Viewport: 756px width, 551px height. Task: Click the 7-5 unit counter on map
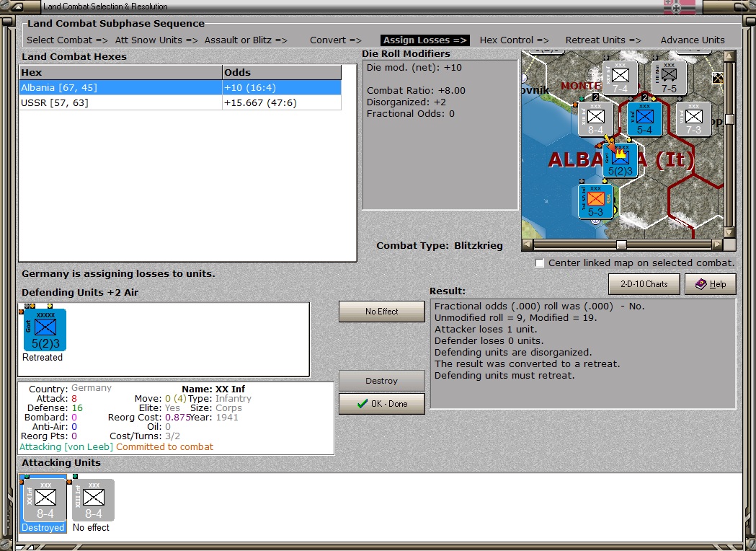click(x=669, y=78)
